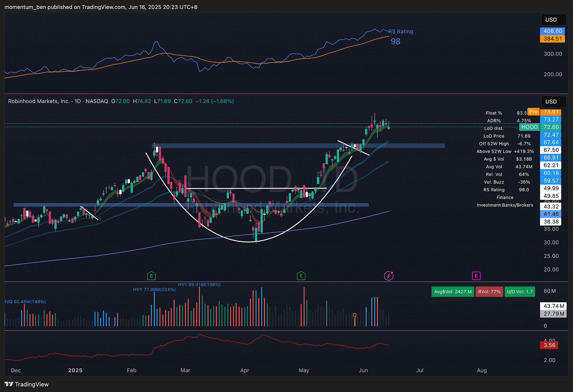Click the Avg$Vol: 2427 M indicator badge

453,292
